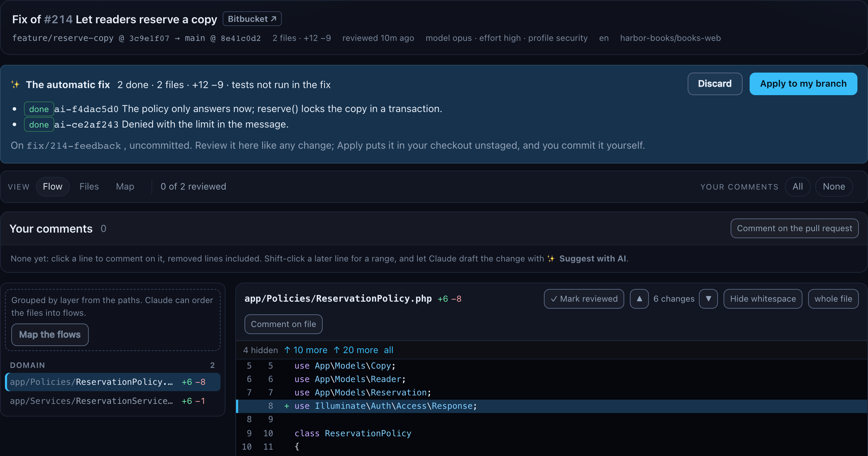The image size is (868, 456).
Task: Switch to the Map view
Action: [x=125, y=186]
